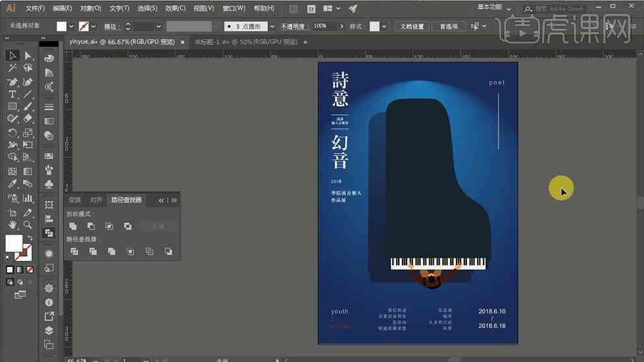The image size is (644, 362).
Task: Pick the Eyedropper tool
Action: (x=12, y=184)
